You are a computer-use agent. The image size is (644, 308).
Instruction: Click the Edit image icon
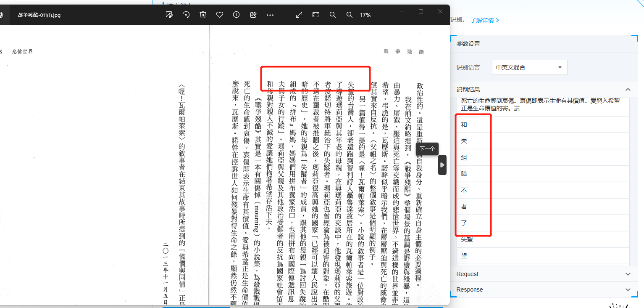click(169, 15)
